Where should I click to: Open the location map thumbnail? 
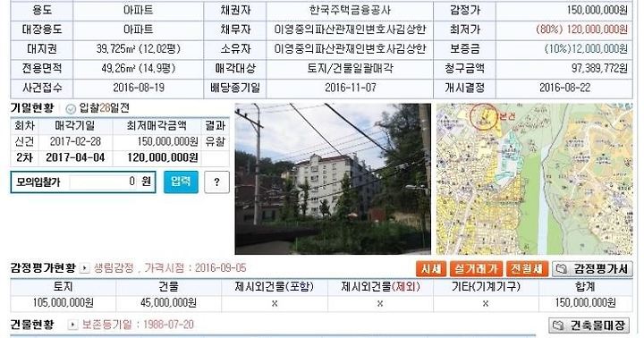534,179
